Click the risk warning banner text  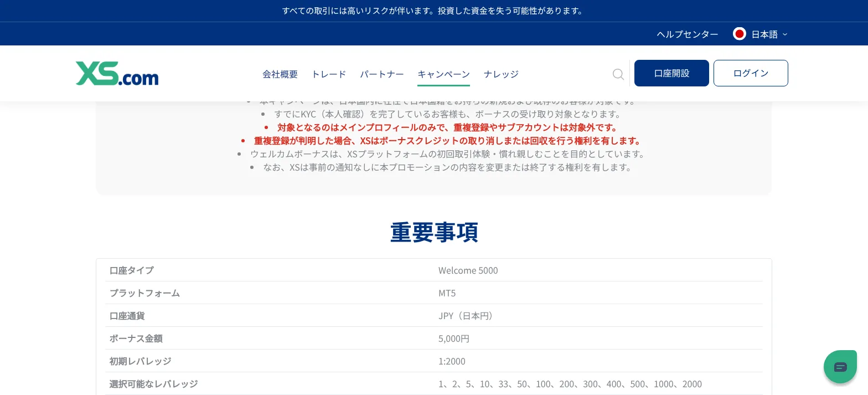pos(434,11)
